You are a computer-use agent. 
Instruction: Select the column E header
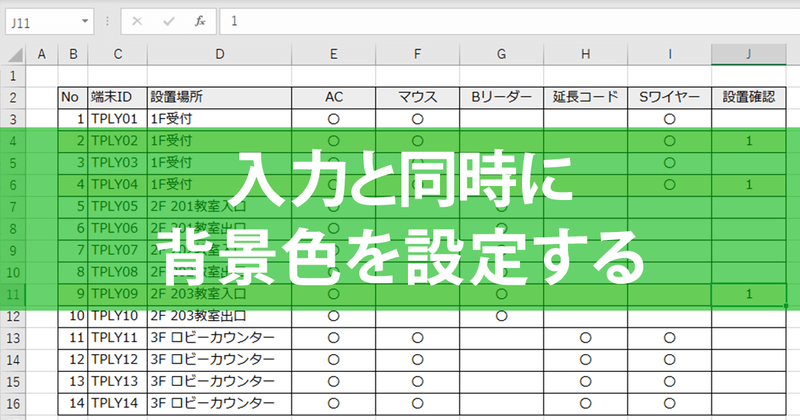coord(334,54)
